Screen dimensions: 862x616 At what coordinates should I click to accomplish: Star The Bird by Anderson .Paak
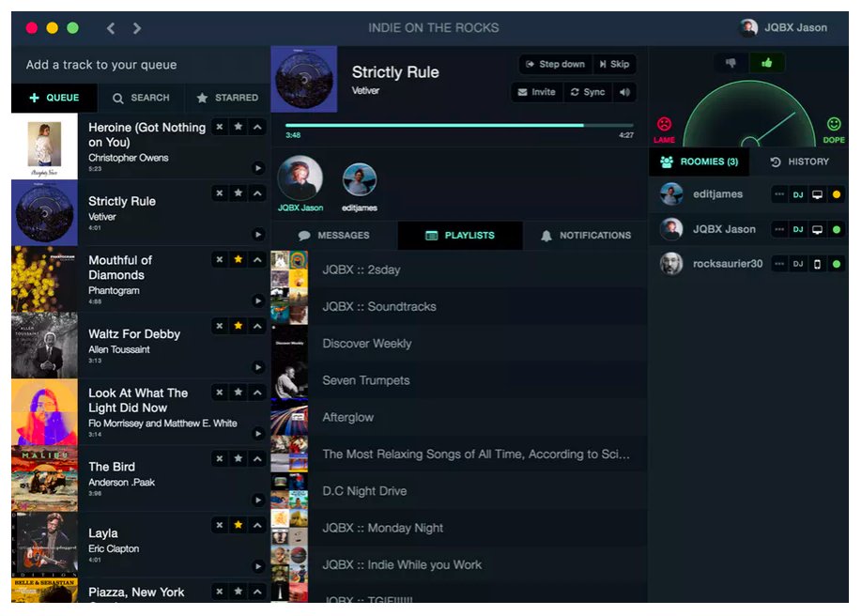[x=239, y=458]
